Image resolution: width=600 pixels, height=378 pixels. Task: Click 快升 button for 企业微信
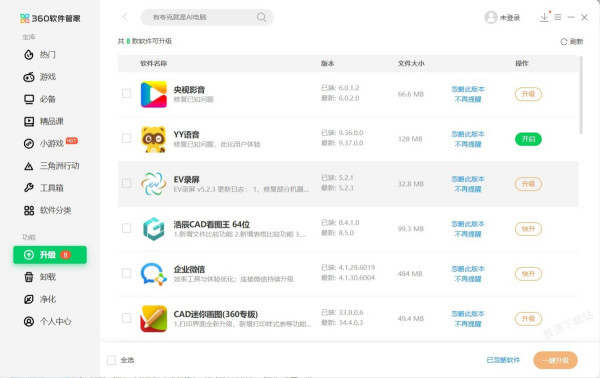click(528, 274)
